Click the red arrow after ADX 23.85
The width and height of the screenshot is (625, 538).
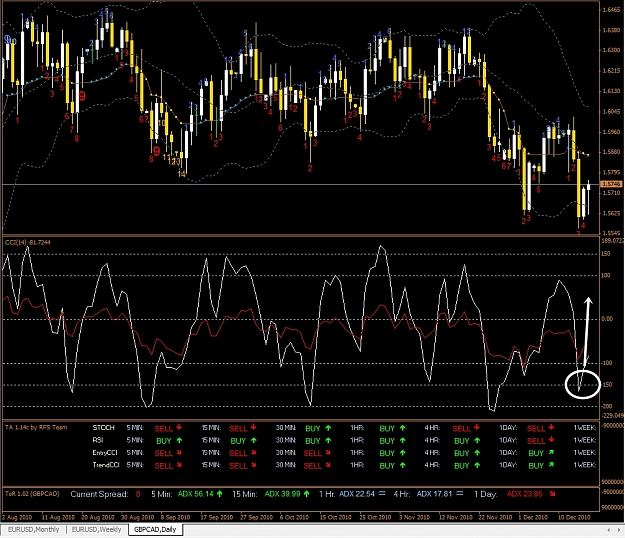(x=552, y=494)
